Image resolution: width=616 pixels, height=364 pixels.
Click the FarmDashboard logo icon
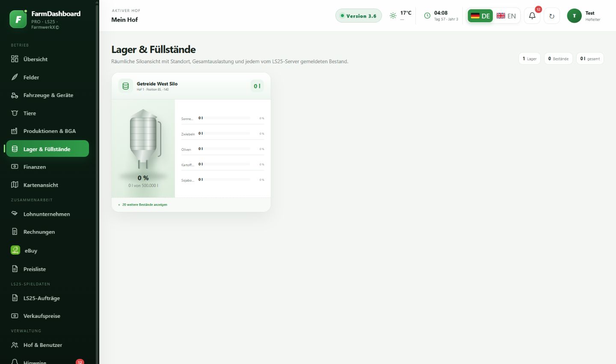18,19
